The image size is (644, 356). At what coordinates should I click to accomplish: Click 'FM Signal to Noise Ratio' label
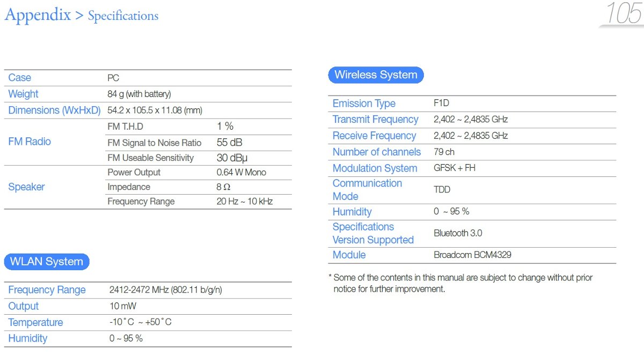155,143
